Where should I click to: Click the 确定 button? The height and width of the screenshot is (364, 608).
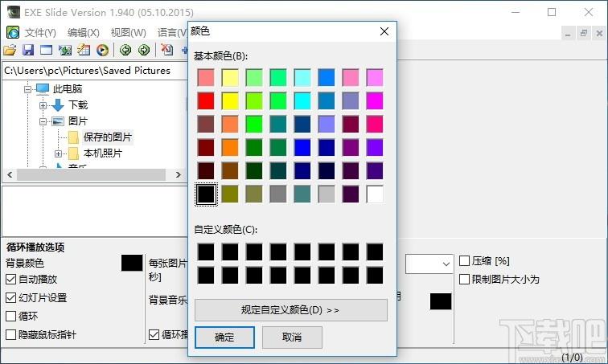pyautogui.click(x=224, y=337)
